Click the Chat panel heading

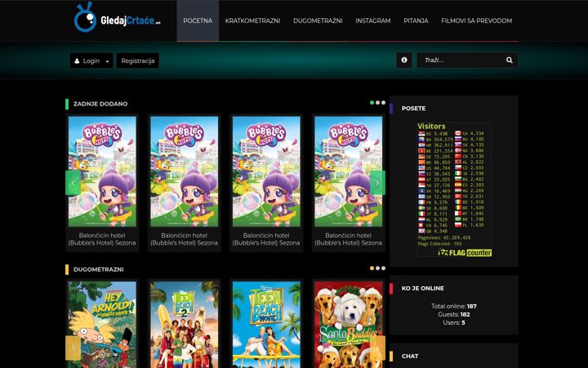(410, 356)
